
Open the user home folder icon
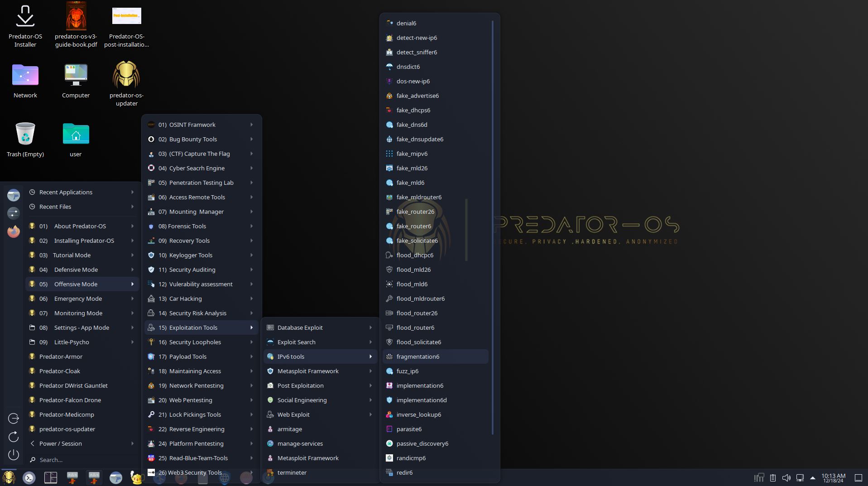pos(76,140)
